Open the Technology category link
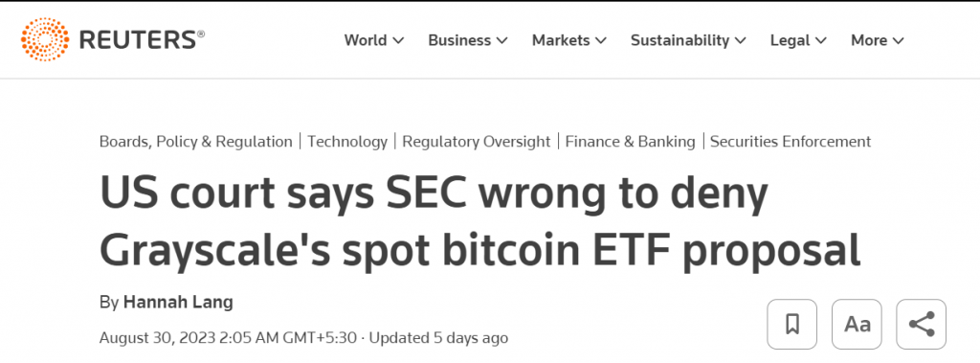This screenshot has width=980, height=363. [347, 142]
